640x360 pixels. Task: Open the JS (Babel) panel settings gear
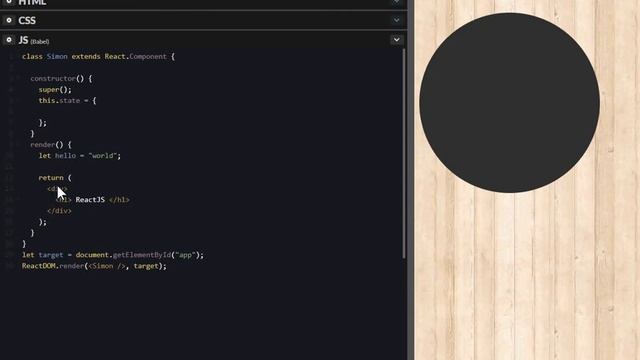(x=9, y=40)
